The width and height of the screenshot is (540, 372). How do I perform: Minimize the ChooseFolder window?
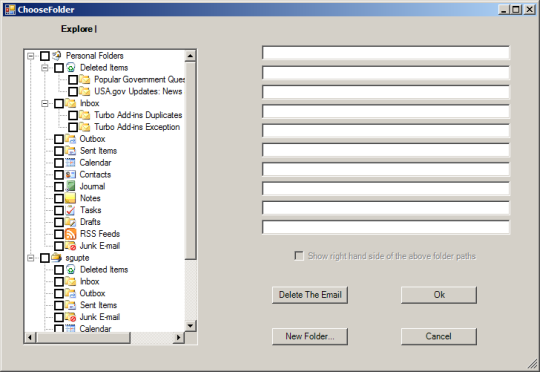[504, 10]
